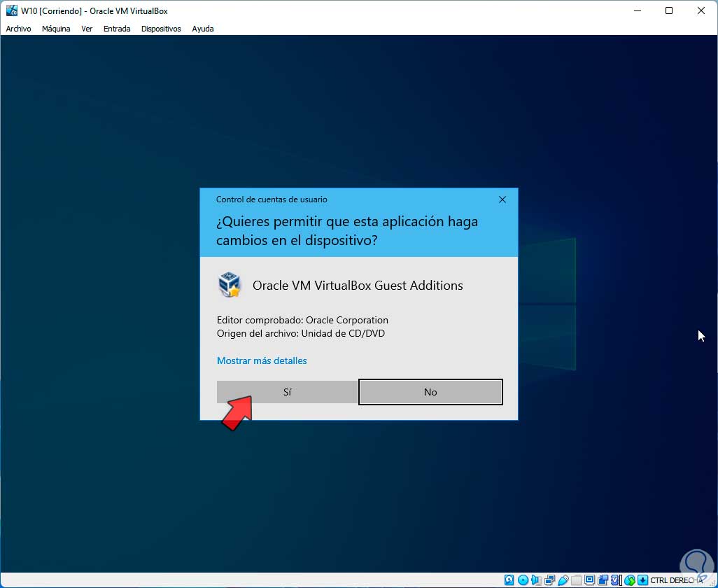Open the Mostrar más detalles link
This screenshot has width=718, height=588.
[x=262, y=361]
